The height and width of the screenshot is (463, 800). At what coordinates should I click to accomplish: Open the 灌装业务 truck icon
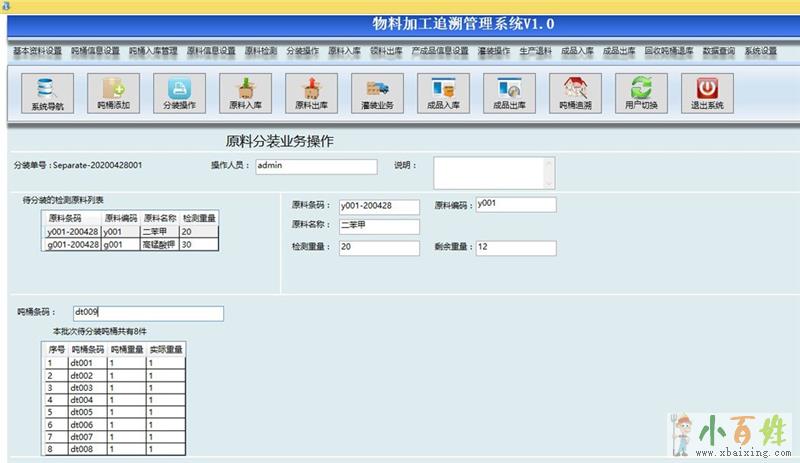(x=377, y=92)
